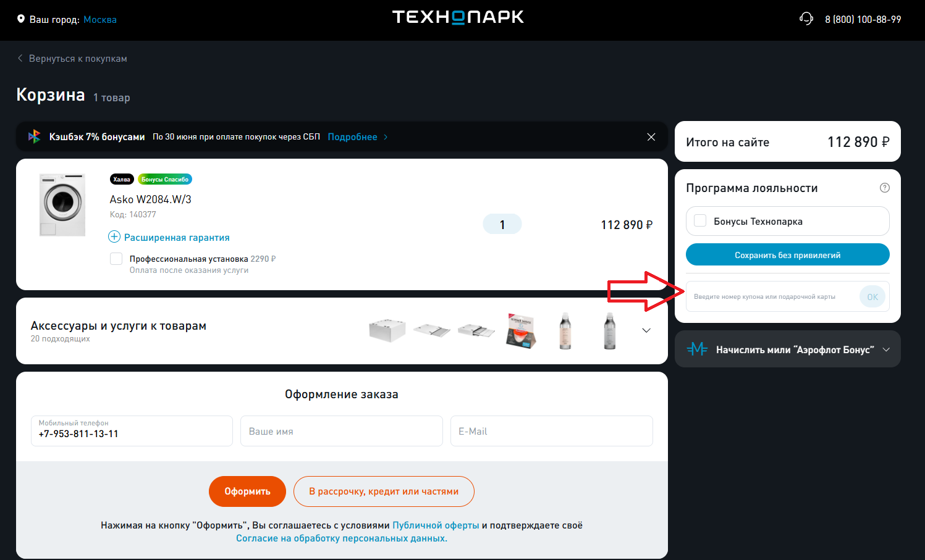Choose В рассрочку, кредит или частями
Image resolution: width=925 pixels, height=560 pixels.
pyautogui.click(x=384, y=491)
